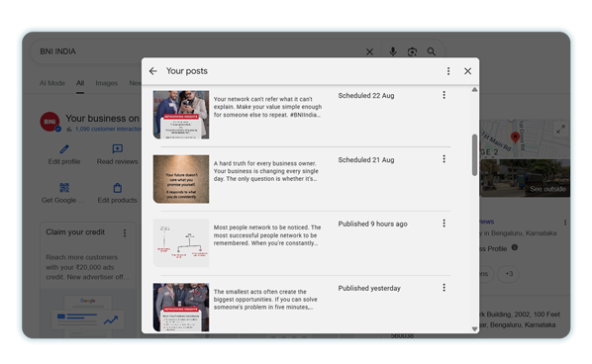The width and height of the screenshot is (592, 364).
Task: Run search with the magnifier icon
Action: [x=432, y=51]
